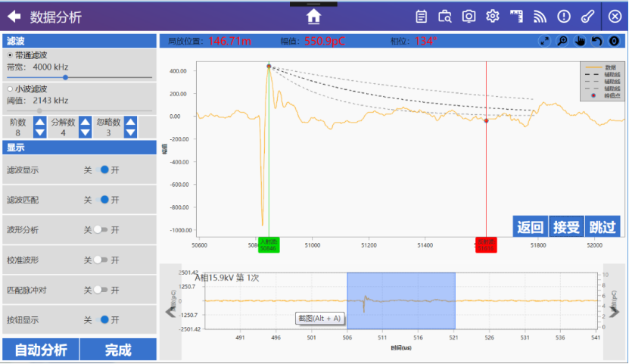Click the peak point on waveform
The width and height of the screenshot is (629, 364).
click(269, 66)
